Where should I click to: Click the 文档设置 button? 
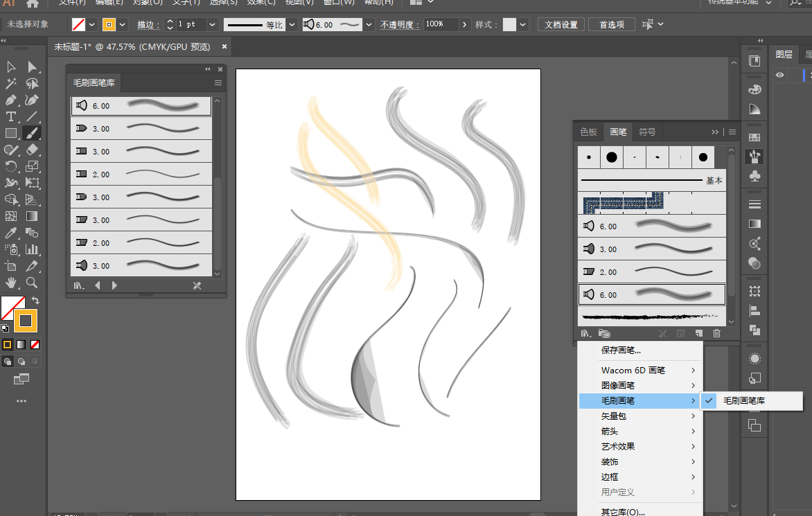pyautogui.click(x=561, y=25)
